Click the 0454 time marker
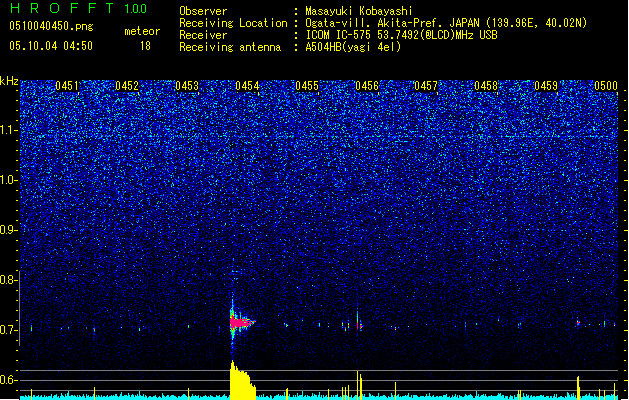Image resolution: width=629 pixels, height=400 pixels. pyautogui.click(x=247, y=86)
